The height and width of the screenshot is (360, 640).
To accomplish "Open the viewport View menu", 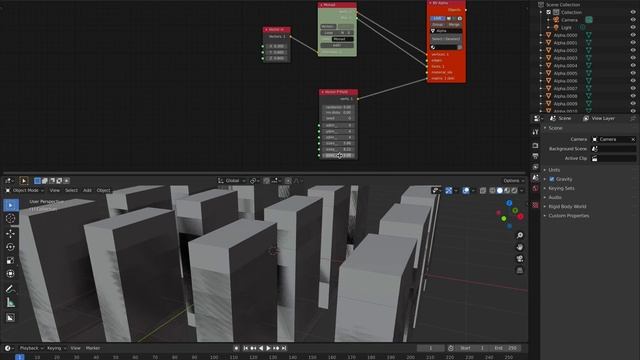I will [54, 190].
